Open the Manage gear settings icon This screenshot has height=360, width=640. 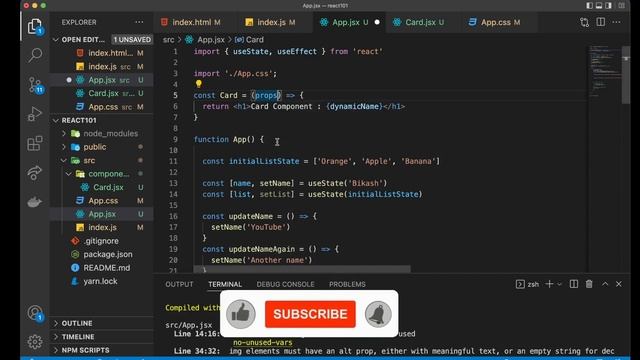[35, 341]
